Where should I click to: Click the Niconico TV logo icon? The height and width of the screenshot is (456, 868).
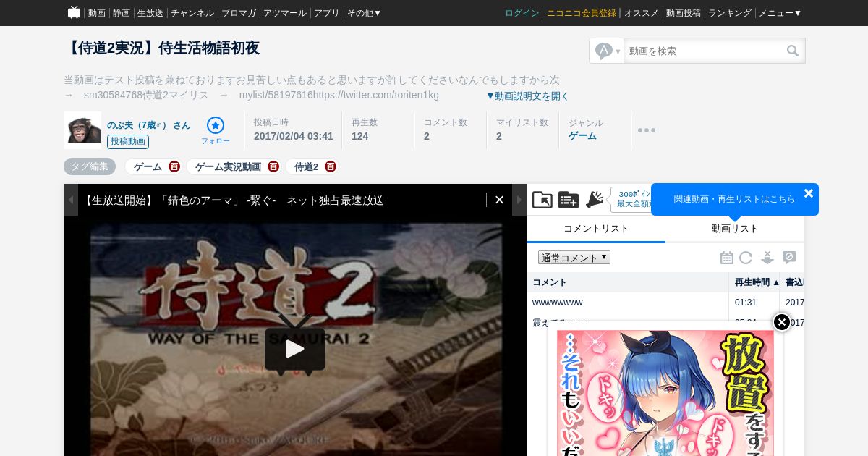pos(74,12)
